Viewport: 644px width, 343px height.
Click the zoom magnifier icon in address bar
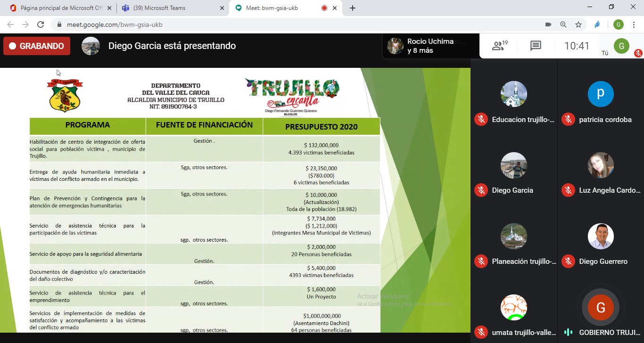(x=563, y=24)
